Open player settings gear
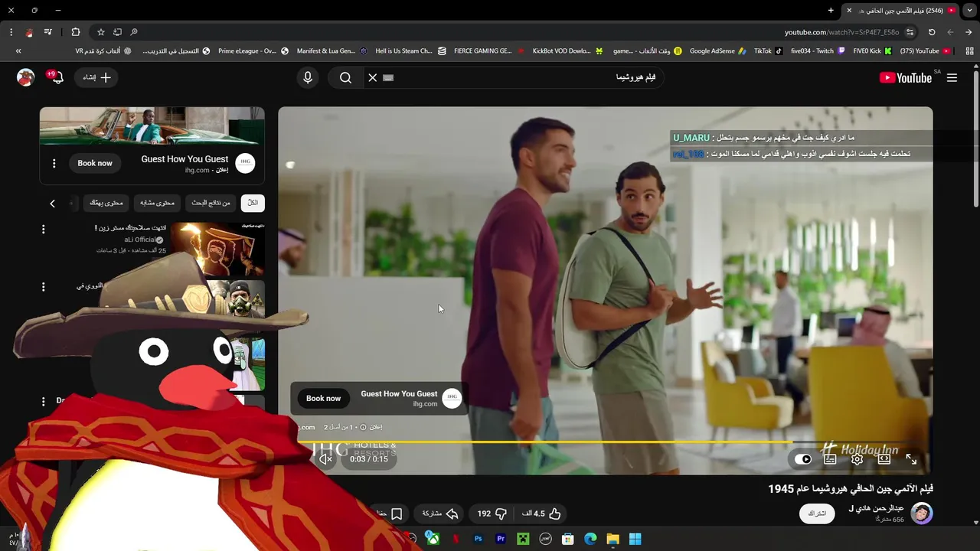This screenshot has height=551, width=980. tap(857, 459)
